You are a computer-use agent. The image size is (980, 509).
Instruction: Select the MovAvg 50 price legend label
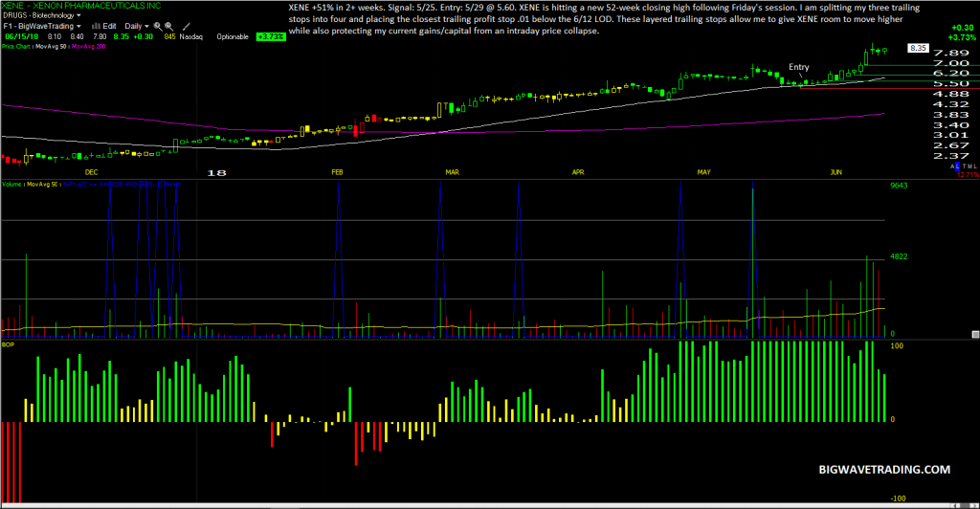[51, 46]
